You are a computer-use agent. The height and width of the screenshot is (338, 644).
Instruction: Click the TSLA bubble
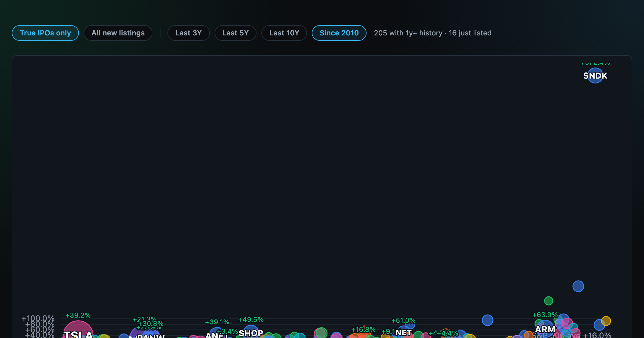tap(78, 330)
